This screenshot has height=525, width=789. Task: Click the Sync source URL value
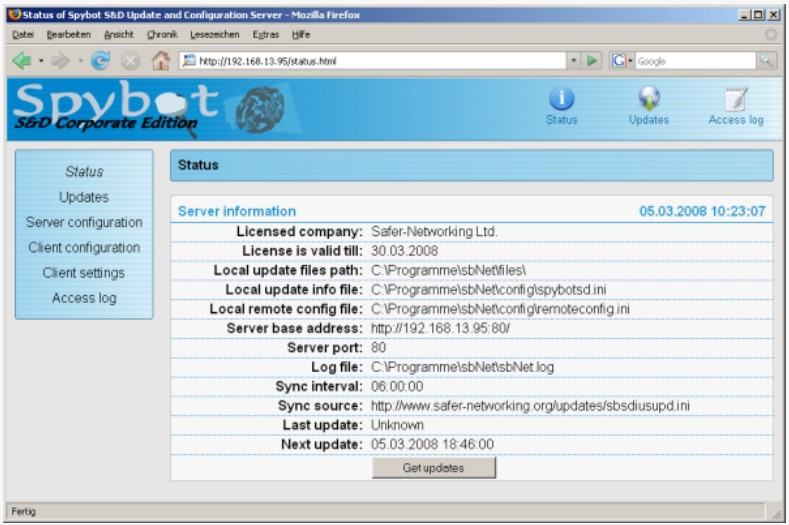pyautogui.click(x=530, y=406)
